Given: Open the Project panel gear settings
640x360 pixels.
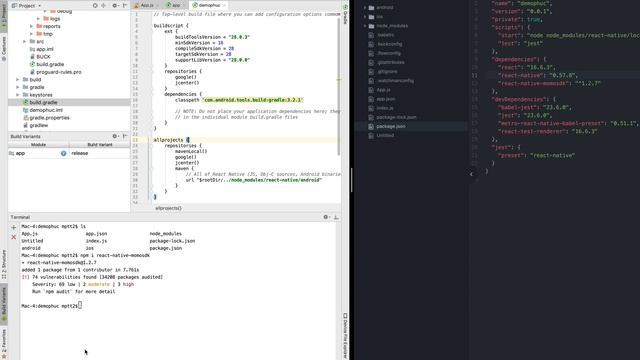Looking at the screenshot, I should click(115, 5).
